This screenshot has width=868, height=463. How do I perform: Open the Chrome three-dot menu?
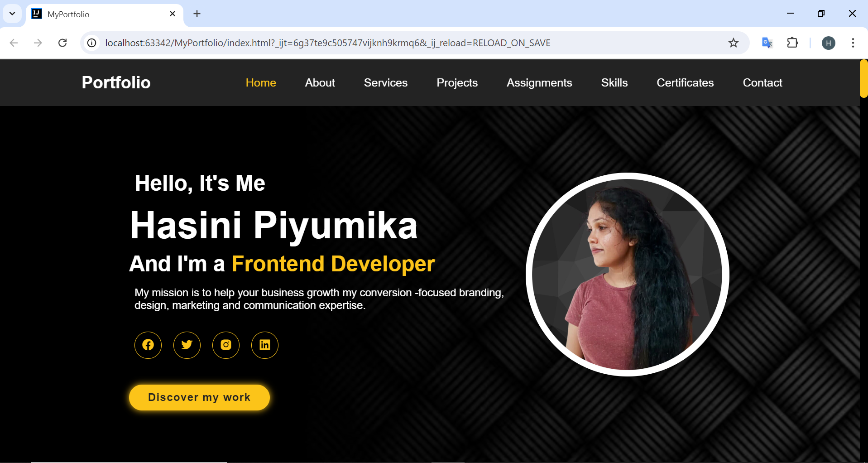click(x=853, y=43)
